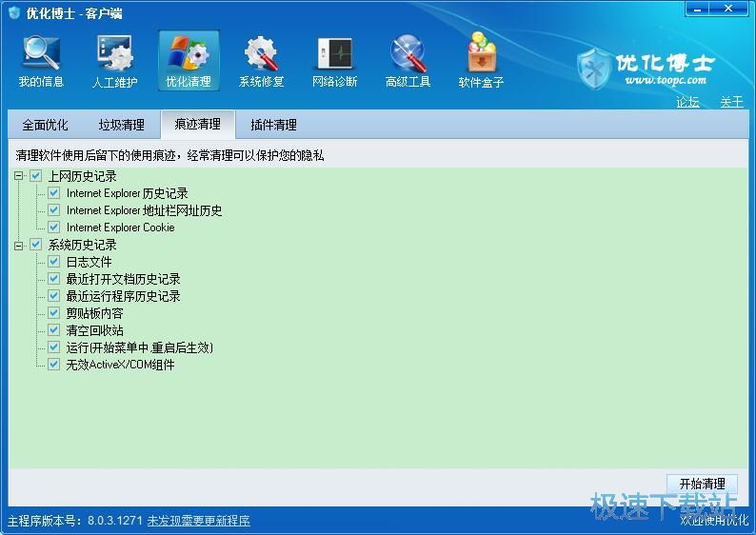
Task: Collapse the 上网历史记录 tree node
Action: point(18,176)
